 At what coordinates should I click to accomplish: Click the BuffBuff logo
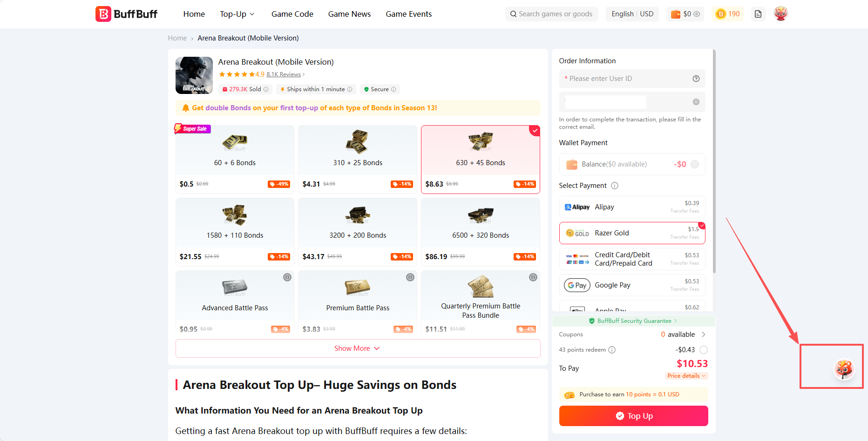click(x=126, y=14)
